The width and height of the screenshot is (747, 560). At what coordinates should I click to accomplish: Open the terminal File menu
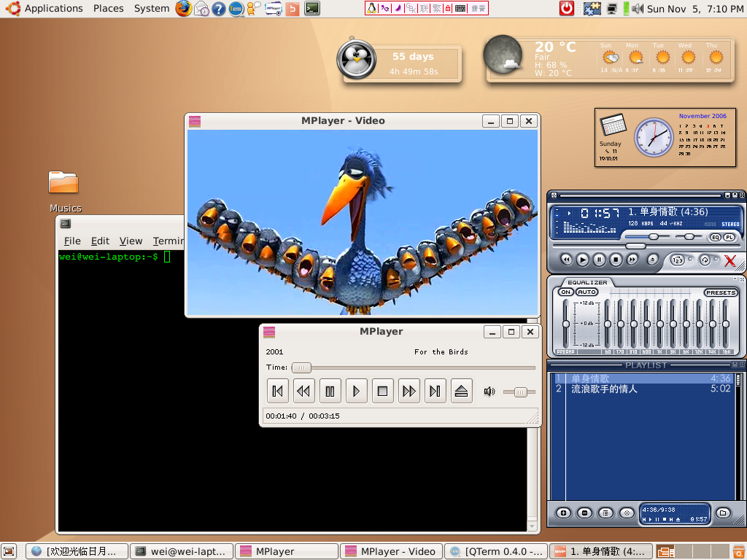click(72, 241)
